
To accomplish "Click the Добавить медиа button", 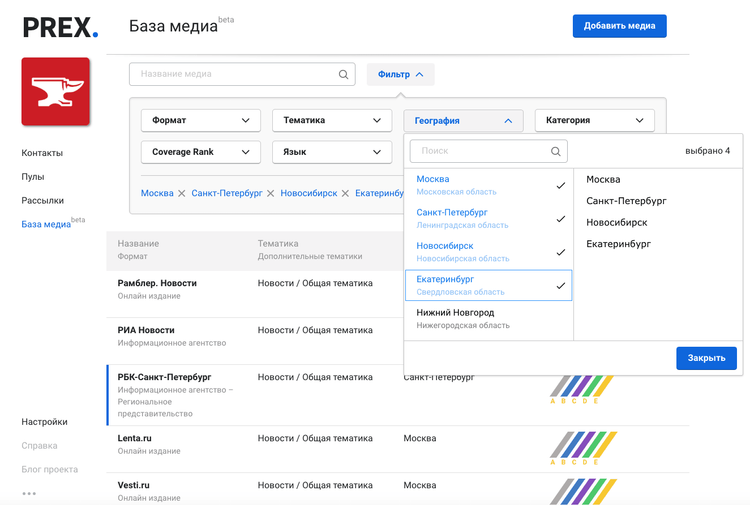I will coord(619,26).
